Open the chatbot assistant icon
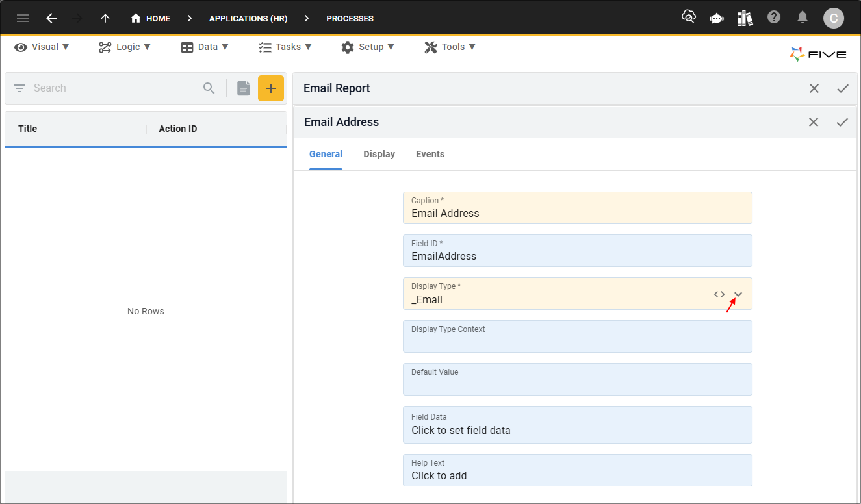861x504 pixels. pos(717,18)
